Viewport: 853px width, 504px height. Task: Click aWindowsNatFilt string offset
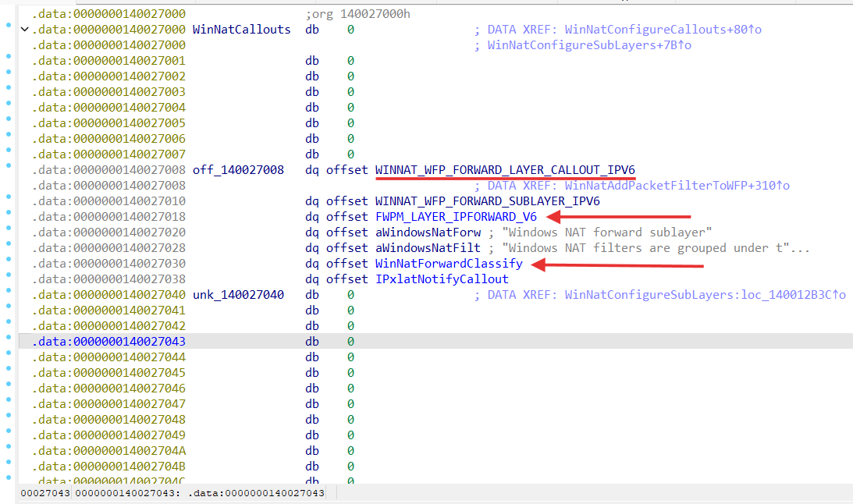pos(428,248)
